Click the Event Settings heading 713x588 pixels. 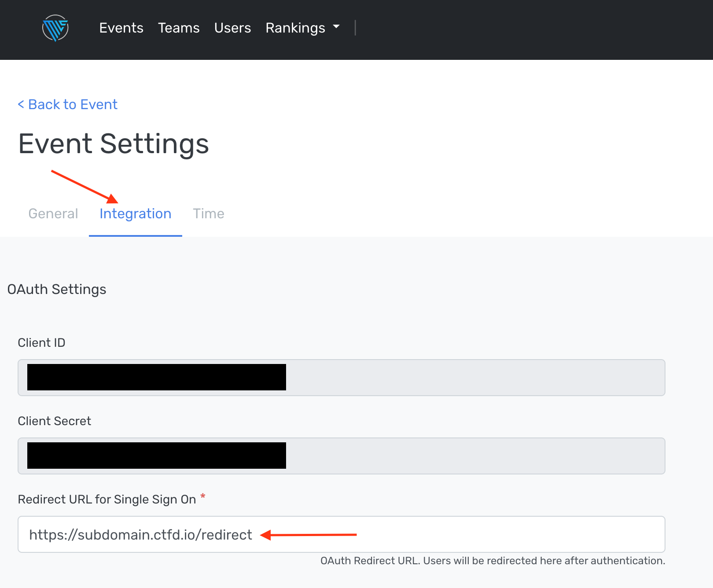(114, 144)
